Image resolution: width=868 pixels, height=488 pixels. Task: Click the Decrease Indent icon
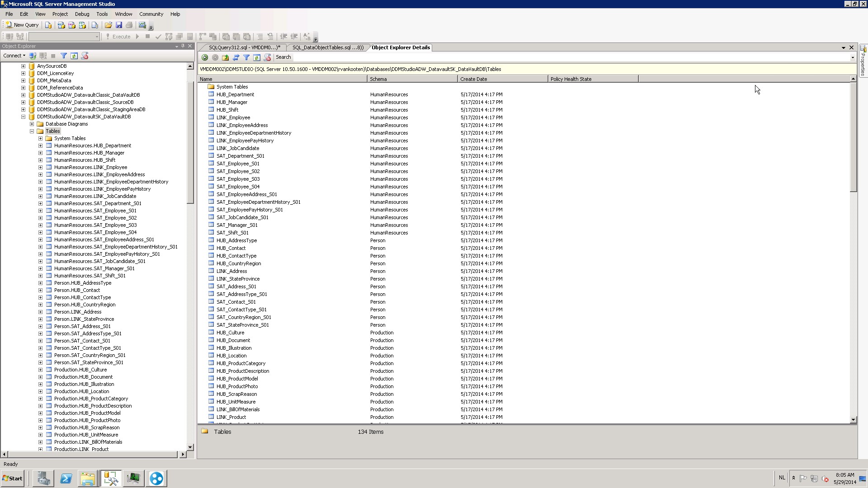tap(283, 37)
